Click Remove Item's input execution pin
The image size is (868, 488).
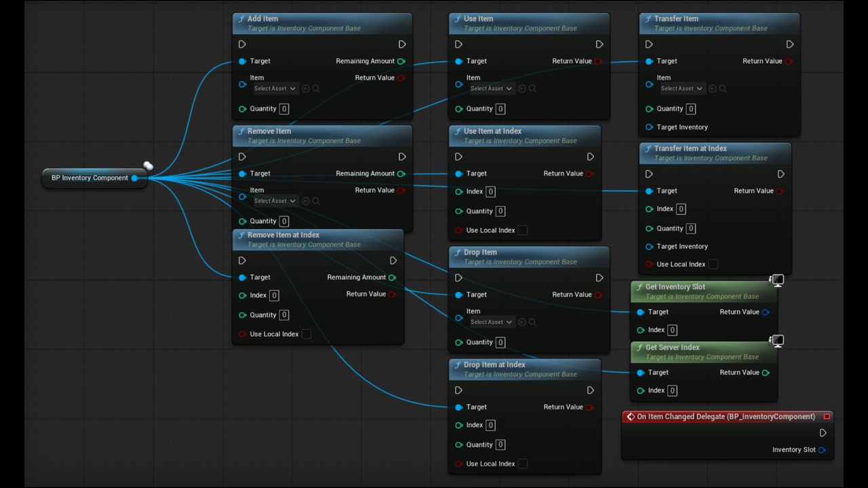(242, 157)
